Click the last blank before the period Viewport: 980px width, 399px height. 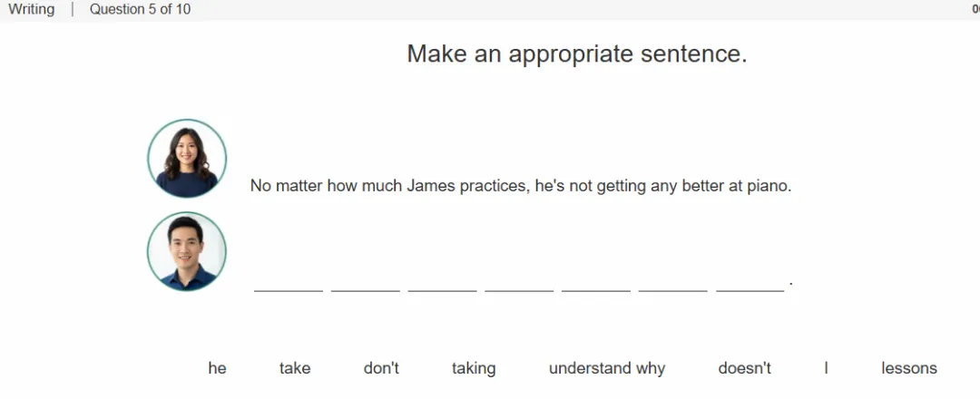pos(750,283)
